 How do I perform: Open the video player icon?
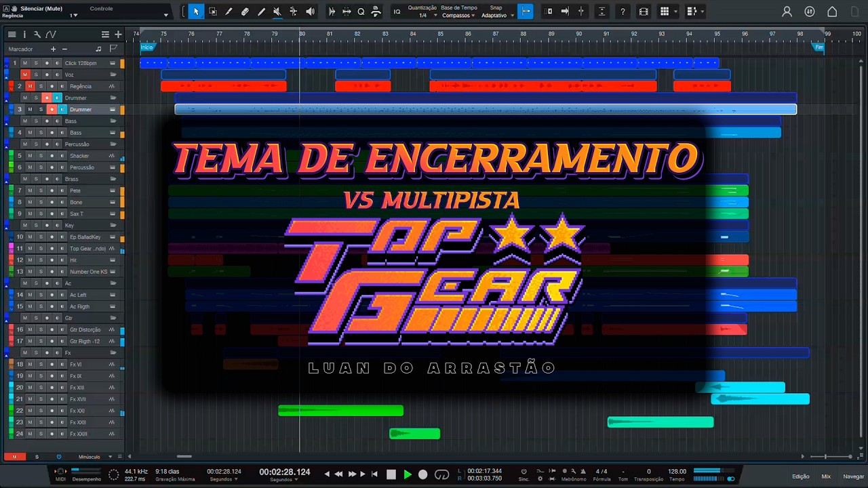[x=644, y=12]
